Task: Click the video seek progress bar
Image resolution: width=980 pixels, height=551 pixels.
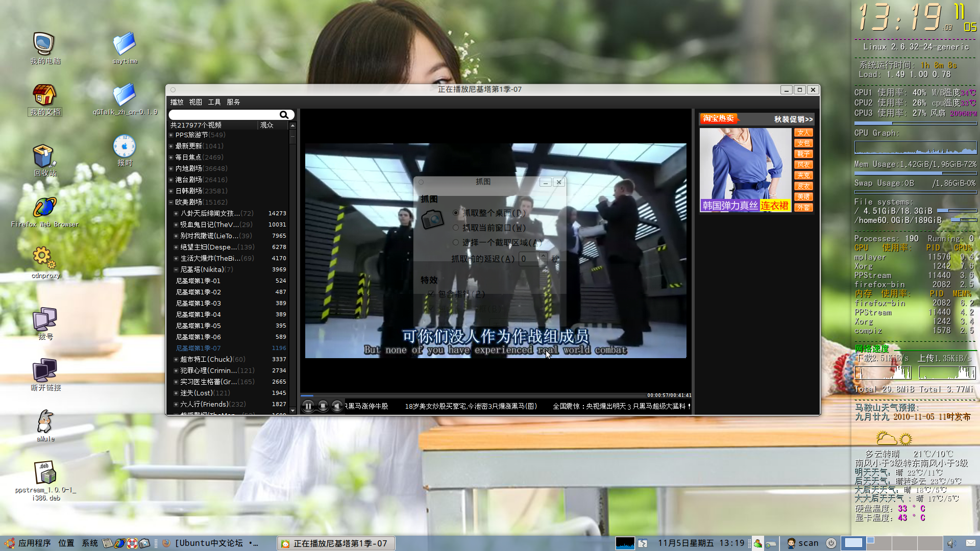Action: click(x=473, y=395)
